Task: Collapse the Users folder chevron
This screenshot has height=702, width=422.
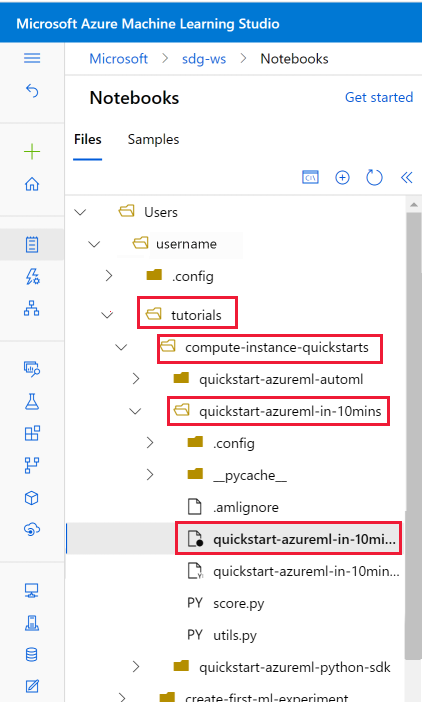Action: pos(80,212)
